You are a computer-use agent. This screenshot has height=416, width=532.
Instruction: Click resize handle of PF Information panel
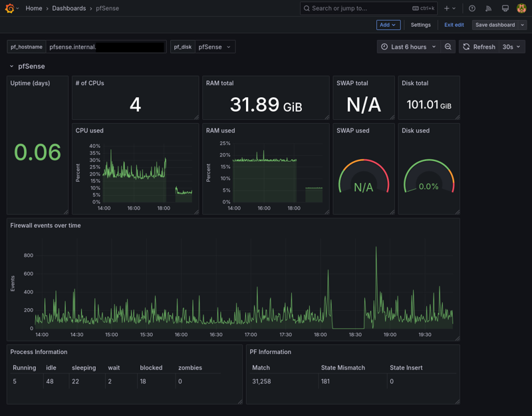tap(458, 401)
